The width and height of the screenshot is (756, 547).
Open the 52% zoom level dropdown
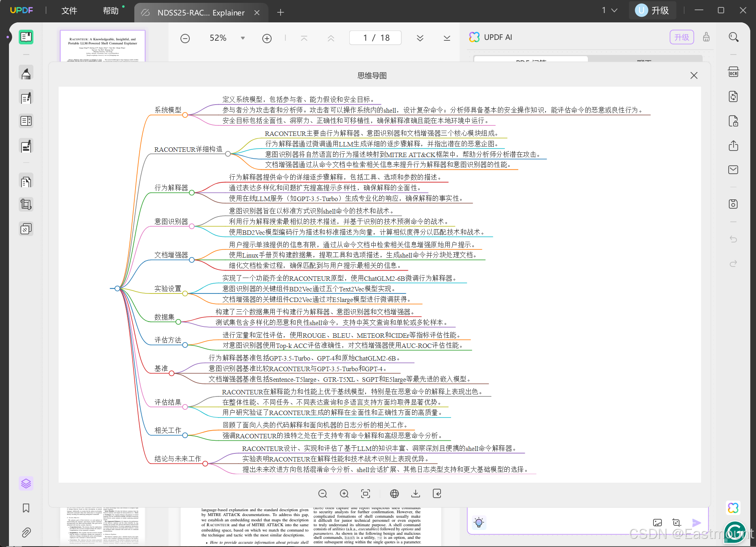coord(243,38)
